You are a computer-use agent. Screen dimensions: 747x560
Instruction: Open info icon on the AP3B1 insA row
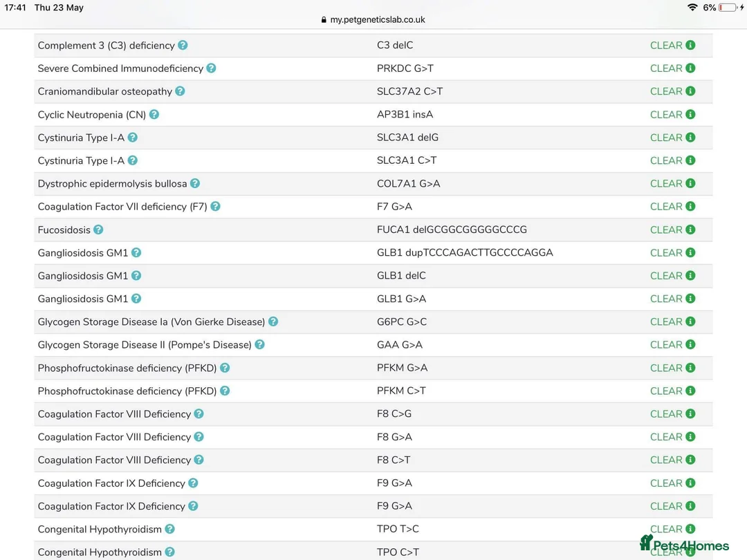point(690,115)
